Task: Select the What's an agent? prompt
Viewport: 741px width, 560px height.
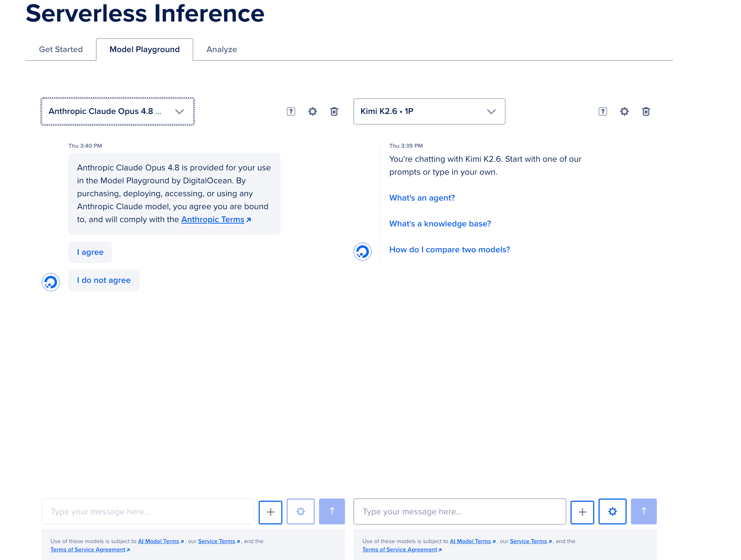Action: click(422, 198)
